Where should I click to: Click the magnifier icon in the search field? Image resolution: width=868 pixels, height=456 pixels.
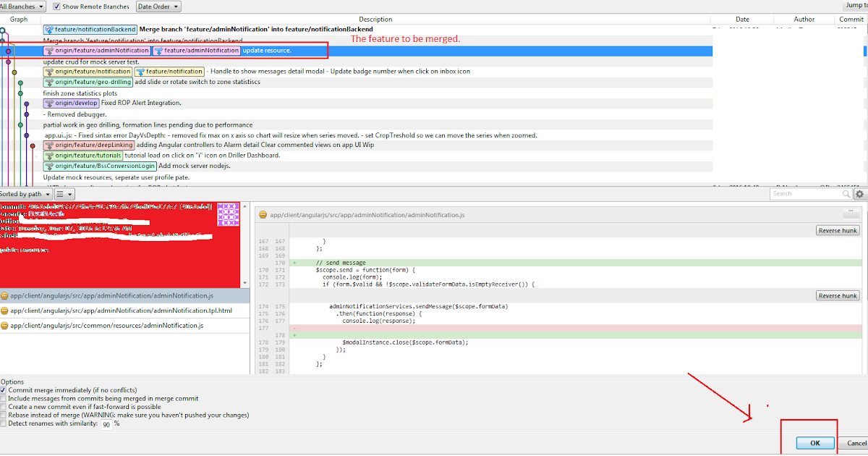pyautogui.click(x=846, y=194)
